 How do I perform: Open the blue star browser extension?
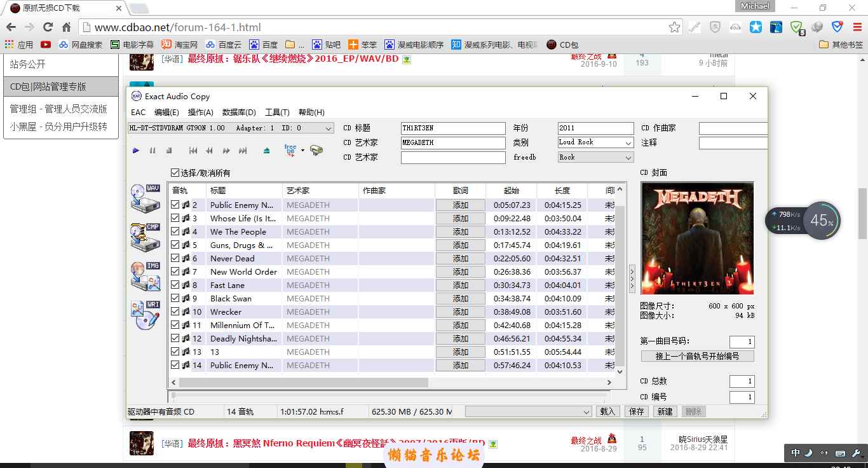click(x=756, y=27)
